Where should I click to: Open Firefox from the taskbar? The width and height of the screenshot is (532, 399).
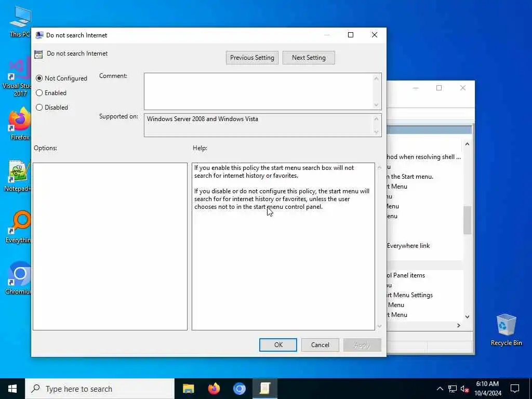pyautogui.click(x=214, y=389)
